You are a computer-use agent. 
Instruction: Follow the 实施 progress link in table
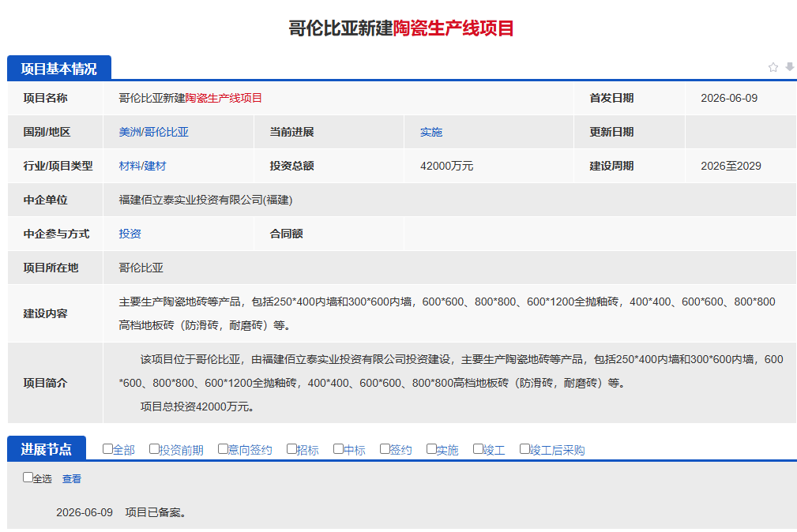pos(431,132)
